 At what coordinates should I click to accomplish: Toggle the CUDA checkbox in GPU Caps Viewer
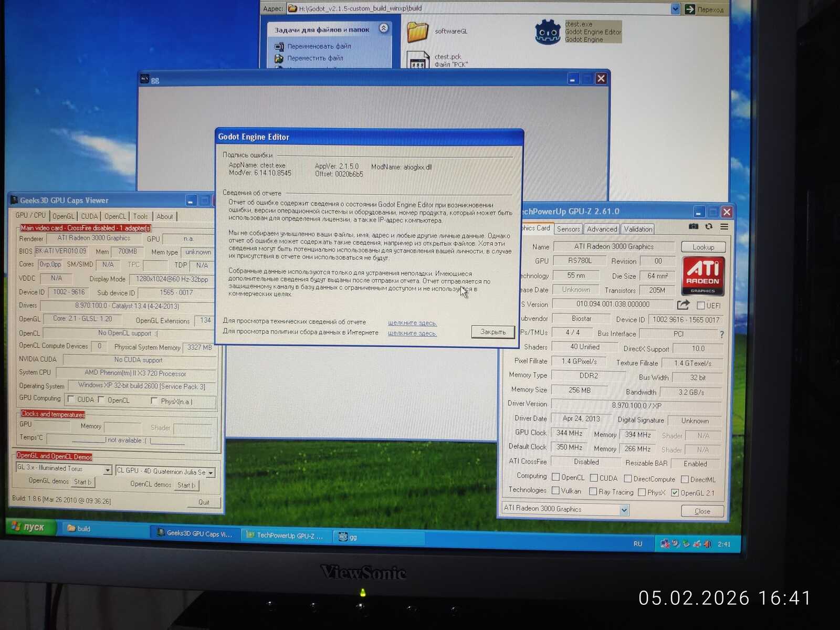point(71,400)
